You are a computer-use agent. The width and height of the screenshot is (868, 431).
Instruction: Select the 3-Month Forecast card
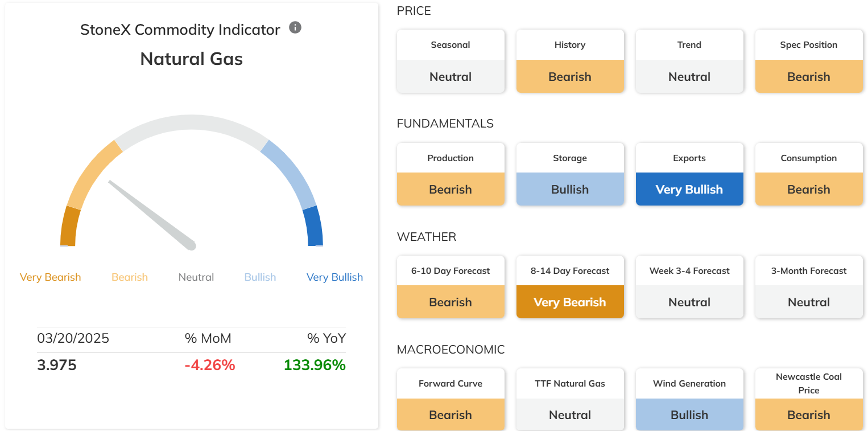[x=809, y=287]
